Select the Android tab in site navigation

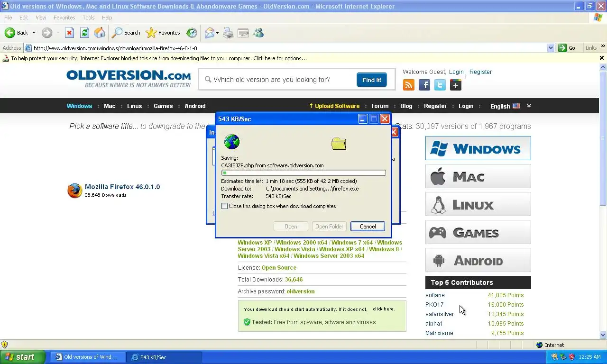pyautogui.click(x=195, y=106)
